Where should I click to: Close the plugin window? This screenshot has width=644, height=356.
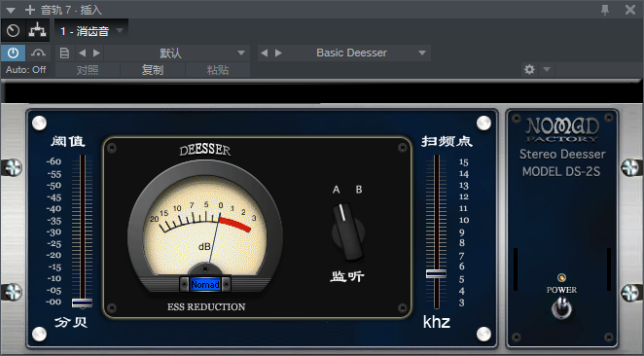pos(630,10)
